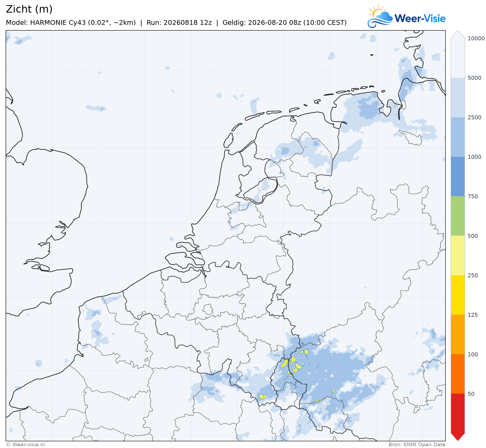Click the Geldig 10:00 CEST valid-time text
The height and width of the screenshot is (448, 486).
click(285, 23)
